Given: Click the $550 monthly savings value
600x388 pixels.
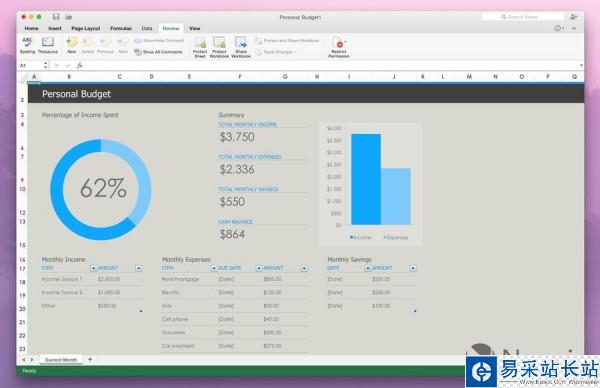Looking at the screenshot, I should pyautogui.click(x=232, y=202).
